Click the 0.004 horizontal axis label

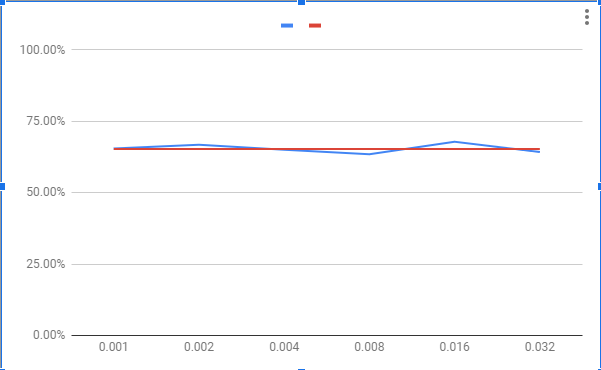point(284,347)
